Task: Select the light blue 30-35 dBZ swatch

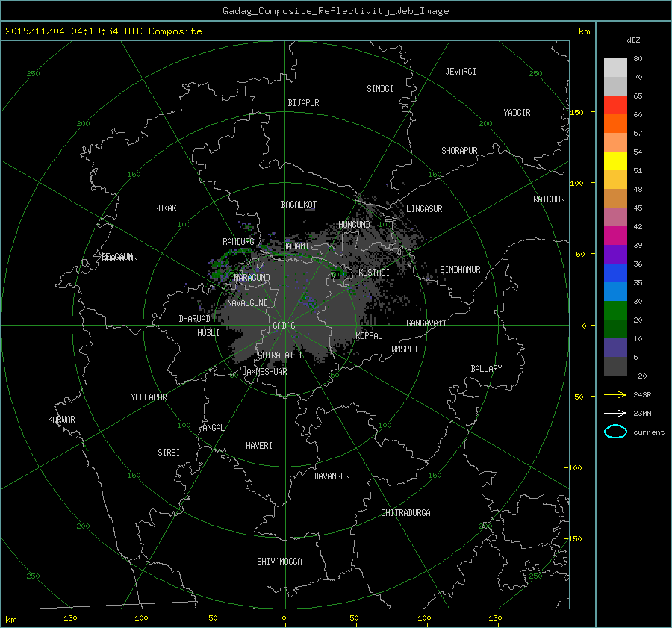Action: click(x=615, y=292)
